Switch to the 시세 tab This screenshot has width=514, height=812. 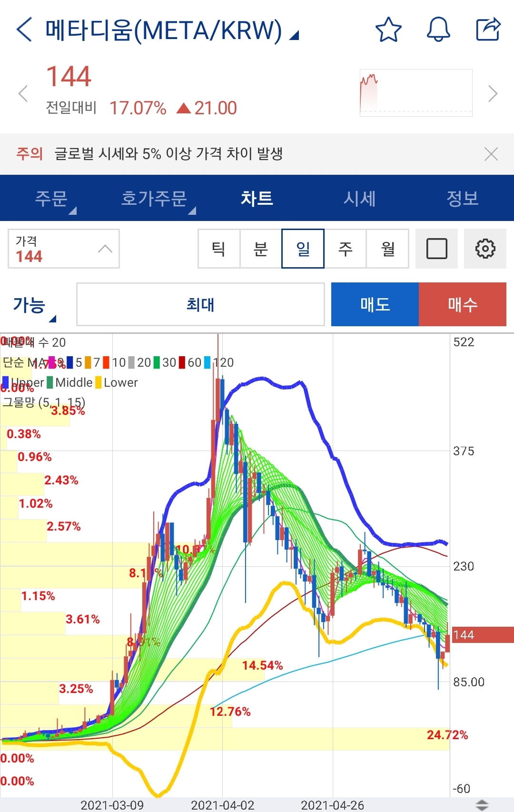[x=360, y=198]
